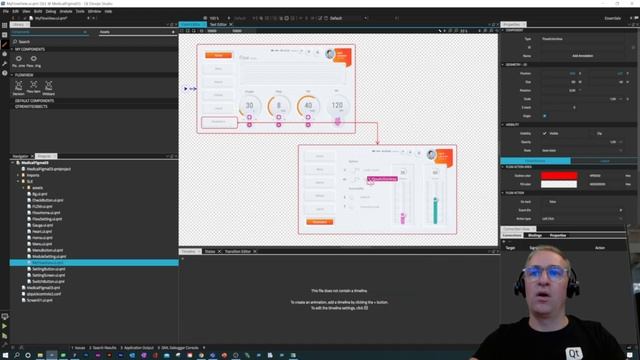Open 2 Search Results pane
The height and width of the screenshot is (360, 640).
point(102,348)
